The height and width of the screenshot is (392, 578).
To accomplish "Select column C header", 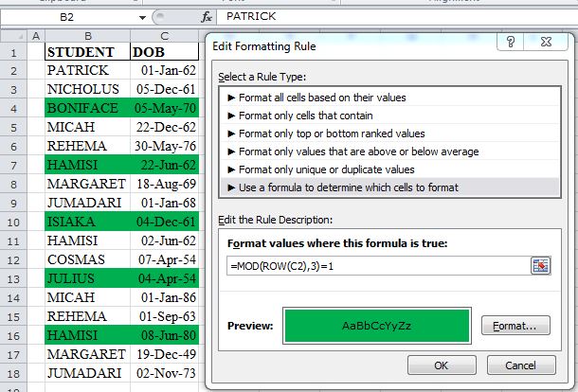I will (165, 36).
